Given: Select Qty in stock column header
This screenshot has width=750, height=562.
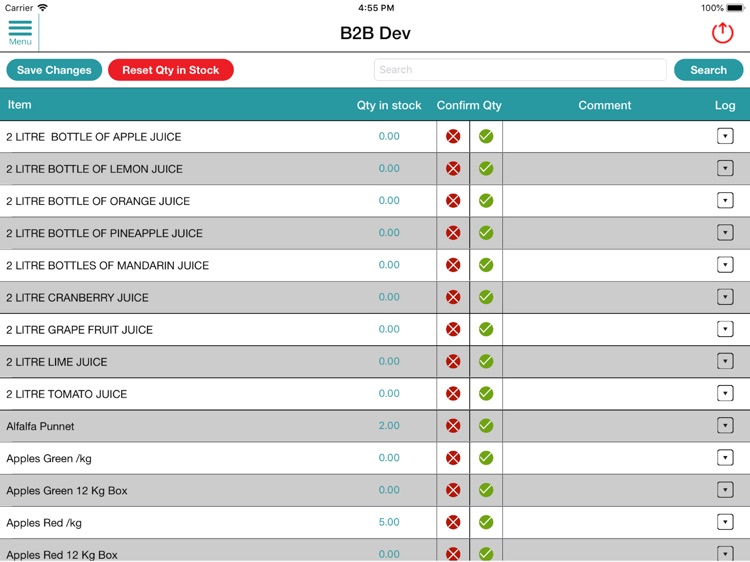Looking at the screenshot, I should click(x=389, y=105).
